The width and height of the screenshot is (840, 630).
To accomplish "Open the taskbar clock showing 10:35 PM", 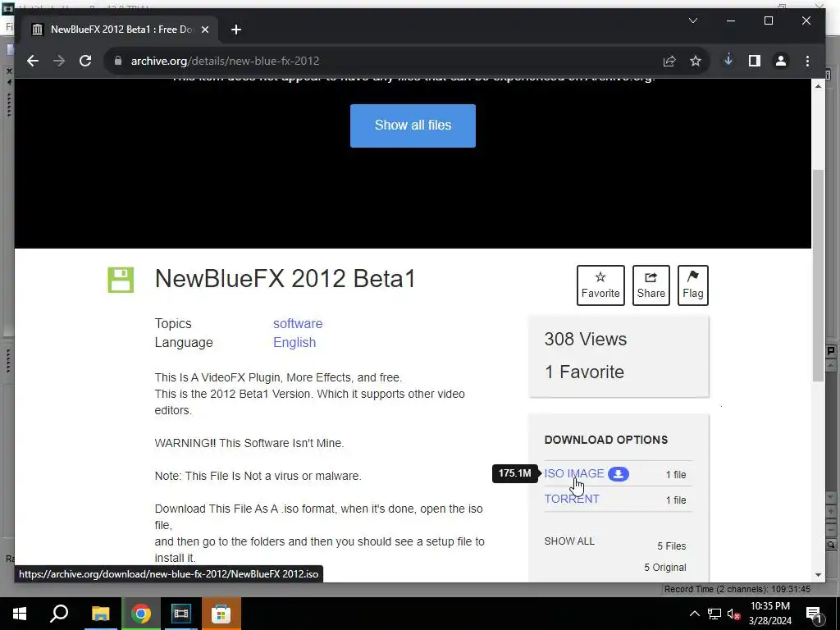I will point(769,614).
